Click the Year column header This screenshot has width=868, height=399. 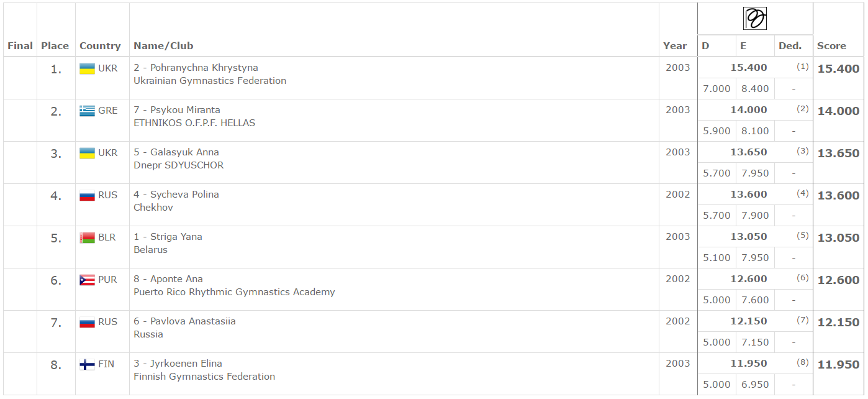coord(675,46)
